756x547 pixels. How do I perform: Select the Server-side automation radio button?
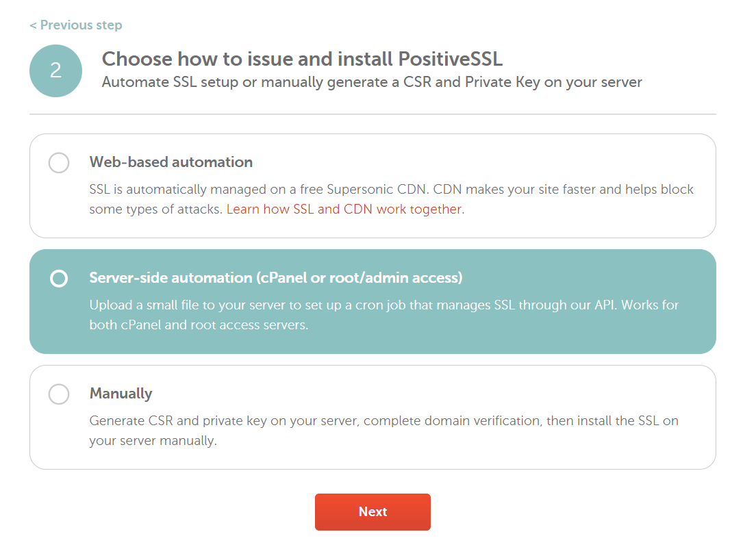point(59,279)
